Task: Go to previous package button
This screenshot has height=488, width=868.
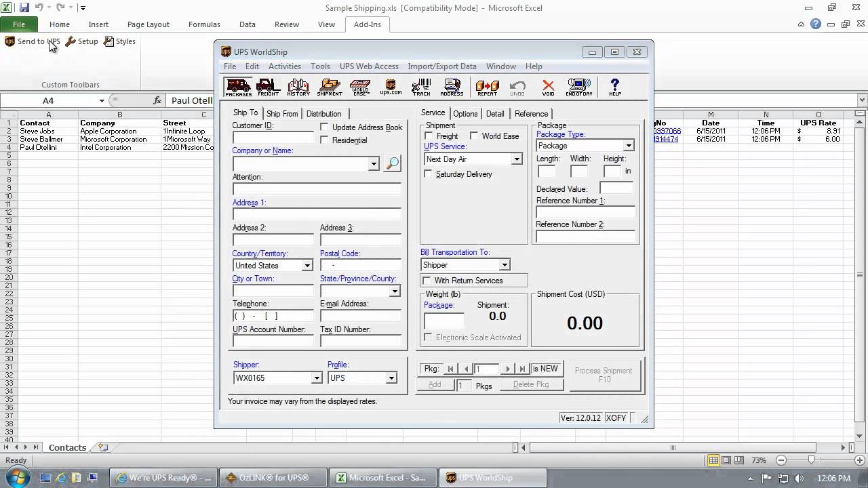Action: pyautogui.click(x=466, y=369)
